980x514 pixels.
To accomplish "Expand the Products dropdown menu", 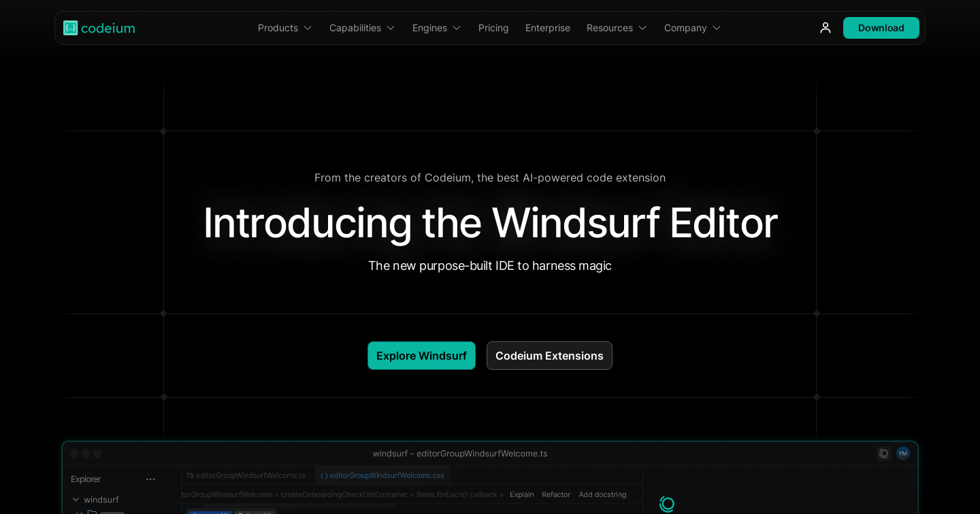I will pyautogui.click(x=285, y=28).
